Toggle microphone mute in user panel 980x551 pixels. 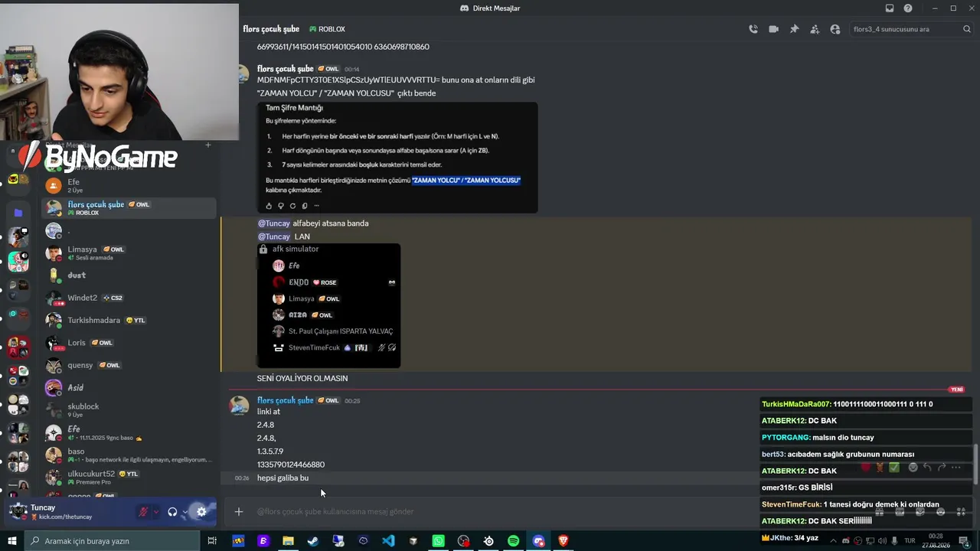click(x=143, y=512)
